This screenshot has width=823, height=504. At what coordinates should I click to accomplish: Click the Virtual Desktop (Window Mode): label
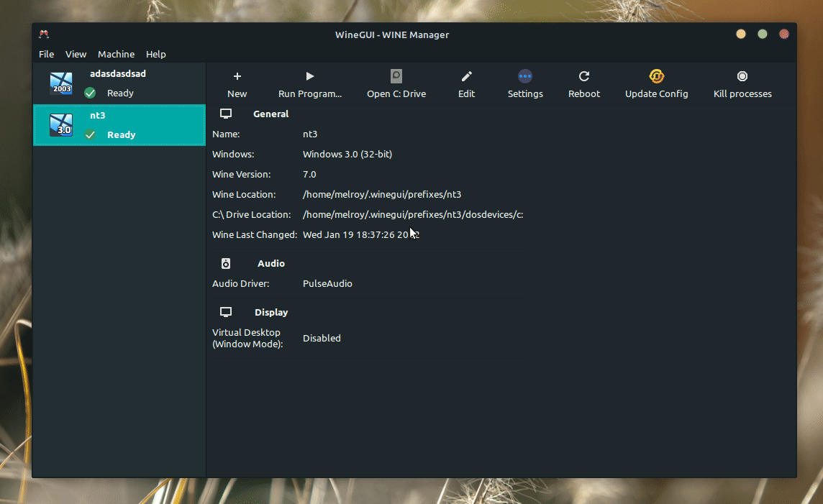247,338
